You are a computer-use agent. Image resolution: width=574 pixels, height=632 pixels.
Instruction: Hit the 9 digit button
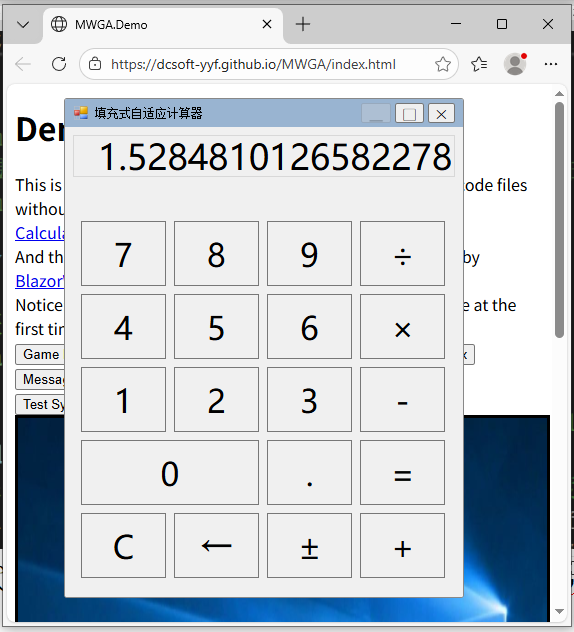(309, 254)
